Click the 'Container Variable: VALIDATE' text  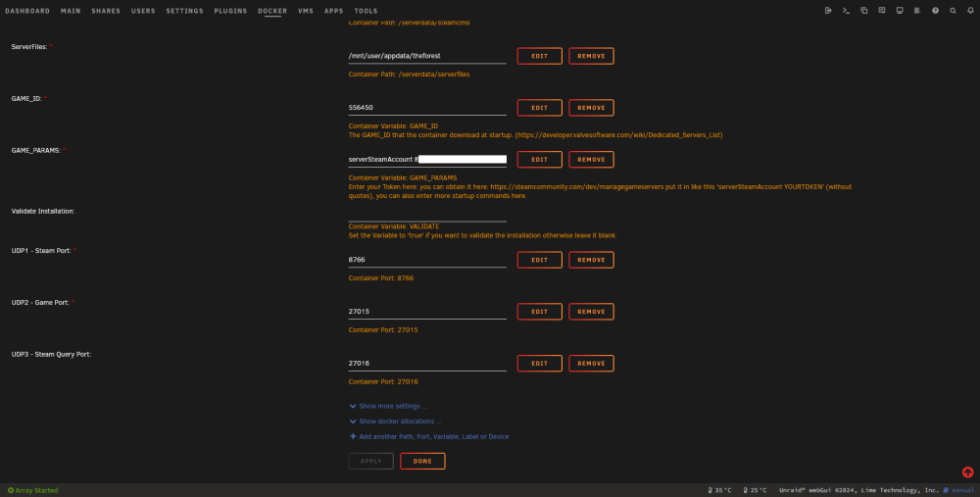tap(394, 226)
